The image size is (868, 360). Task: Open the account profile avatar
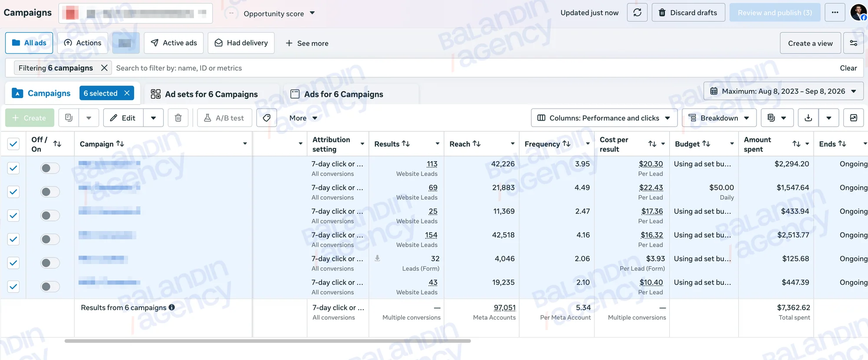click(x=858, y=13)
